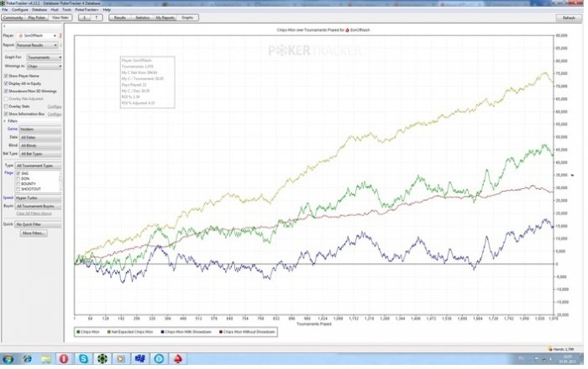Switch to the Play Poker tab

pos(37,18)
